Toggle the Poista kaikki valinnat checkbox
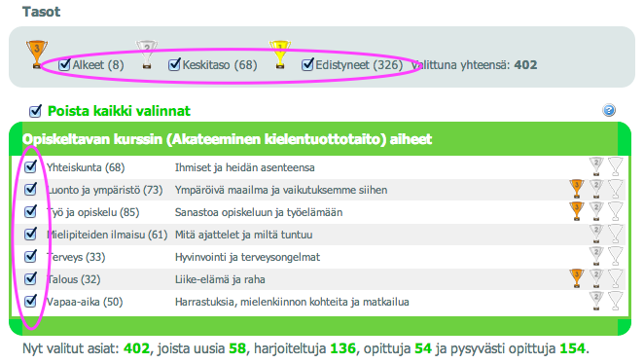 (35, 111)
